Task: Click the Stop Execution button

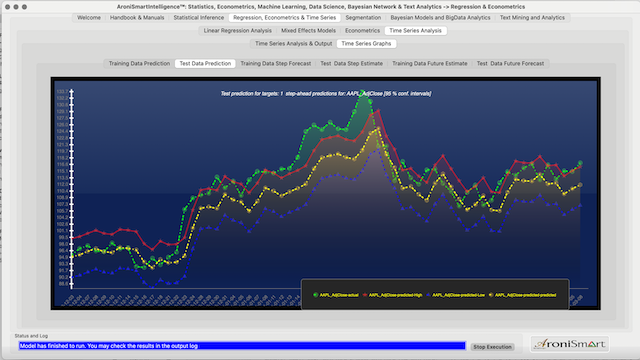Action: [492, 347]
